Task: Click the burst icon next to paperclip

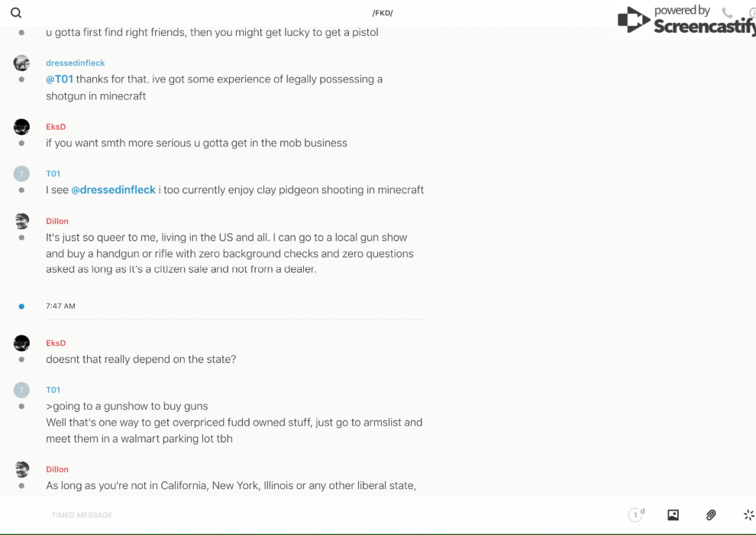Action: tap(748, 515)
